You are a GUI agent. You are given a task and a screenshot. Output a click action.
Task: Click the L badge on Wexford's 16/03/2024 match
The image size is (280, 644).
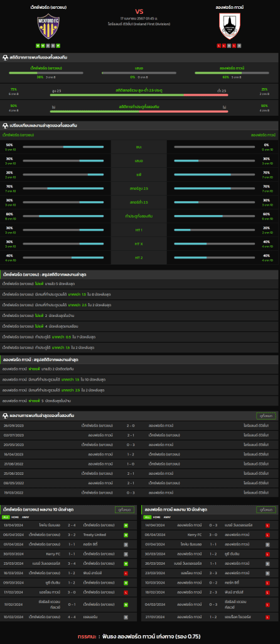click(x=126, y=573)
